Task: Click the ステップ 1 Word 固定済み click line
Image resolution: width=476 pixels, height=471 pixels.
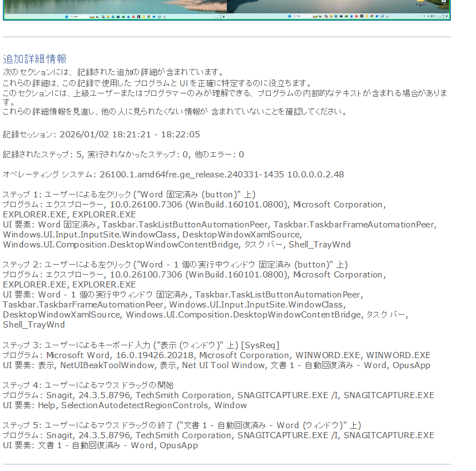Action: (x=128, y=195)
